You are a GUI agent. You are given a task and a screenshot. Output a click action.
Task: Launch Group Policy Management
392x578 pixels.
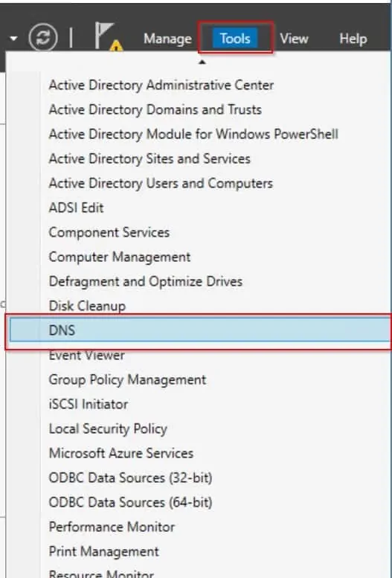(x=128, y=379)
